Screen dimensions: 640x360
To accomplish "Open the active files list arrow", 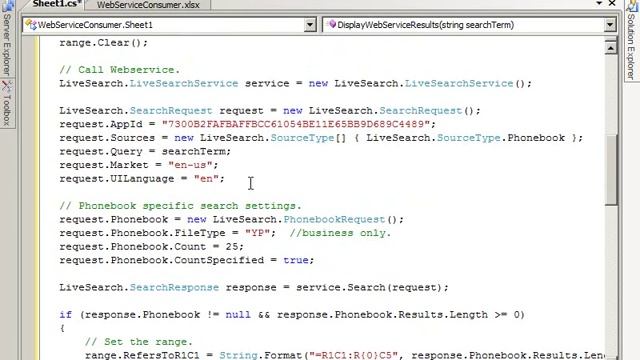I will [599, 3].
